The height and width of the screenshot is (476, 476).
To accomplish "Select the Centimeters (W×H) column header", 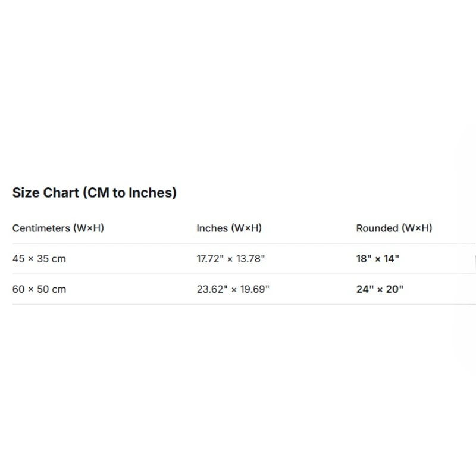I will 58,228.
